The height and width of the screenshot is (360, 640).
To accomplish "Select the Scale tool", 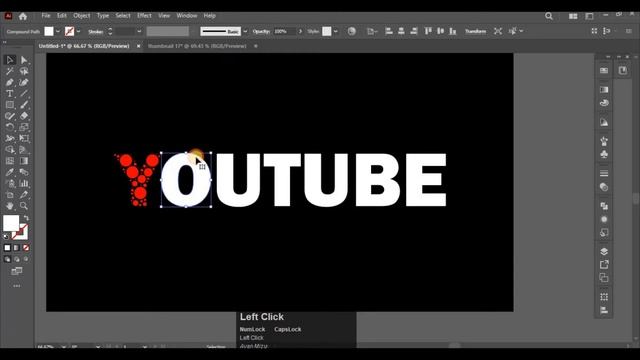I will (24, 127).
